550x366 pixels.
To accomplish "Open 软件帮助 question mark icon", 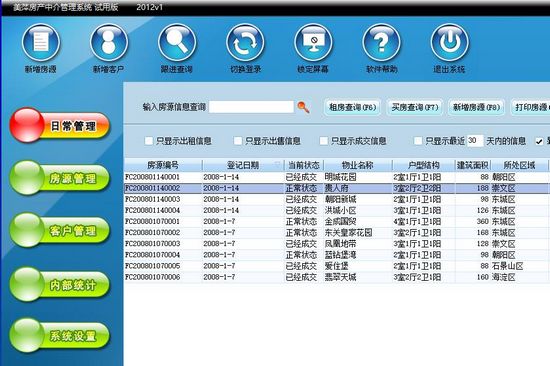I will pyautogui.click(x=381, y=42).
